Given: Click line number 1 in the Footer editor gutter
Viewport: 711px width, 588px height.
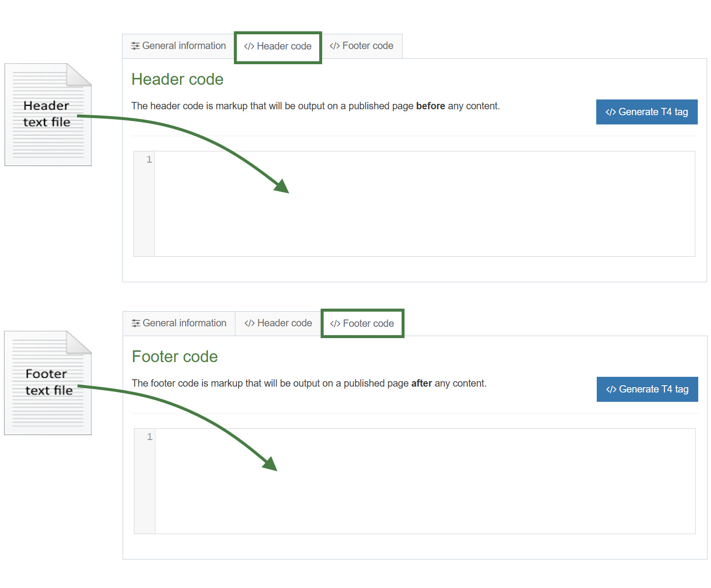Looking at the screenshot, I should pyautogui.click(x=150, y=437).
